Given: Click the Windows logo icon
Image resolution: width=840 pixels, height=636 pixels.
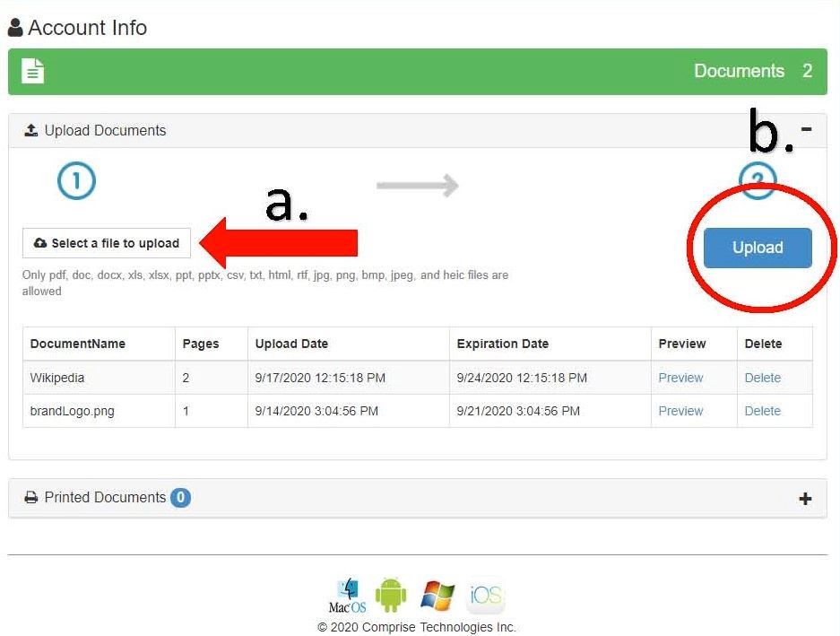Looking at the screenshot, I should pyautogui.click(x=437, y=596).
